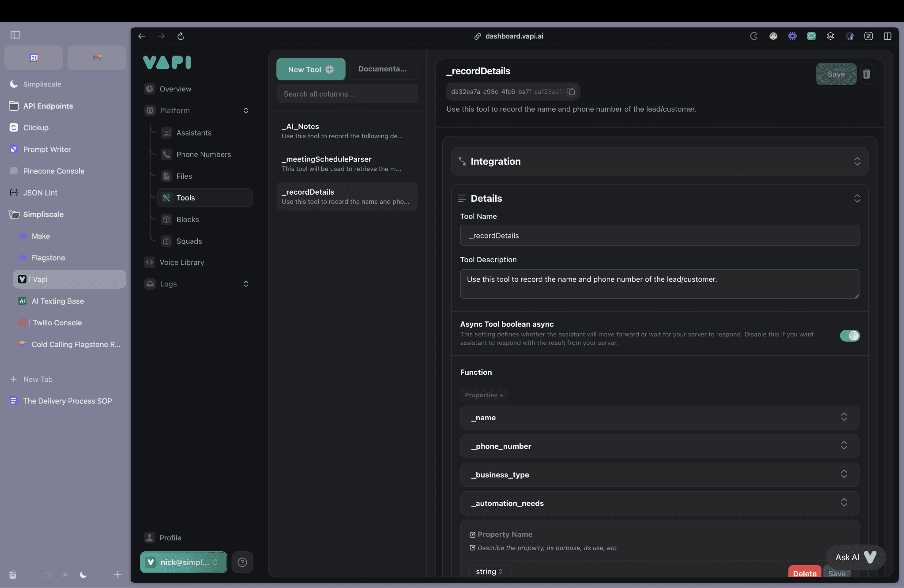
Task: Copy the tool ID to clipboard
Action: (x=571, y=92)
